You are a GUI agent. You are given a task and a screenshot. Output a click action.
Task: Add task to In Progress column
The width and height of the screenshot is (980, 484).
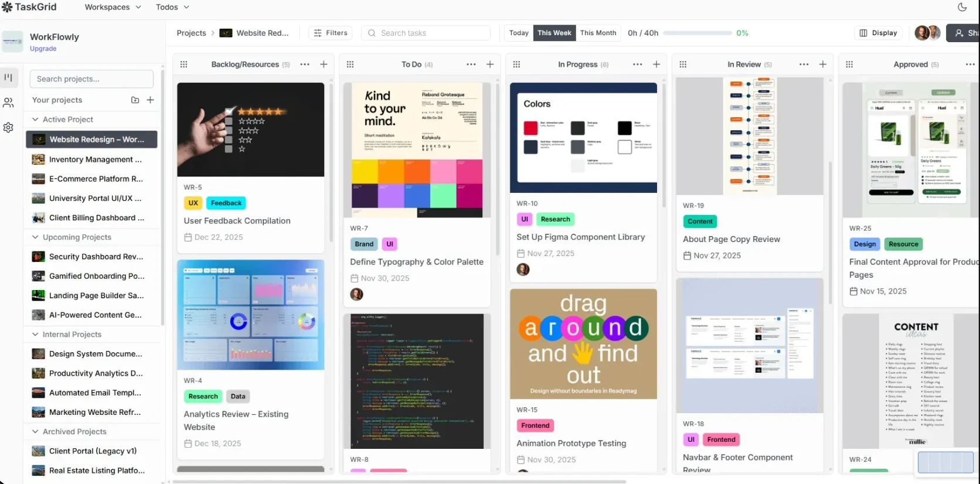(x=656, y=64)
